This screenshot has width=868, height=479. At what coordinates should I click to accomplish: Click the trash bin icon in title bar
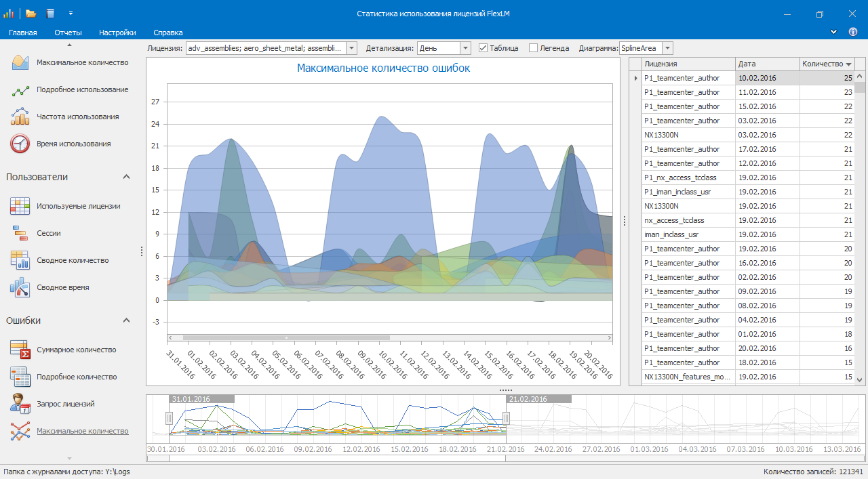(x=50, y=14)
